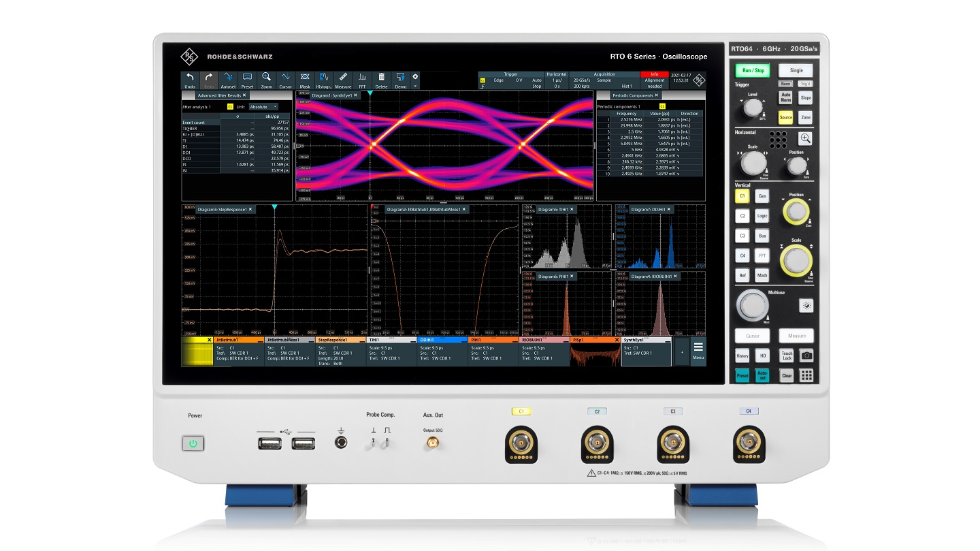
Task: Toggle channel C1 key on front panel
Action: 742,196
